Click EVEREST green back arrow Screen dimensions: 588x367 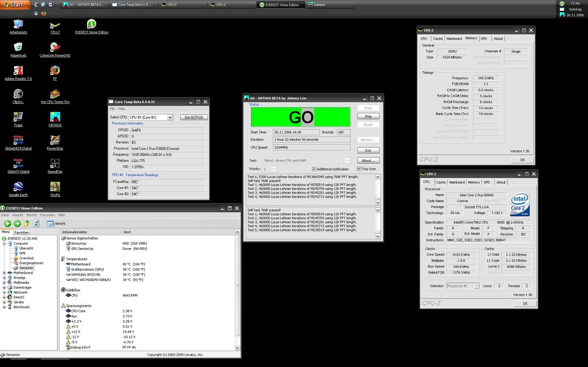8,223
